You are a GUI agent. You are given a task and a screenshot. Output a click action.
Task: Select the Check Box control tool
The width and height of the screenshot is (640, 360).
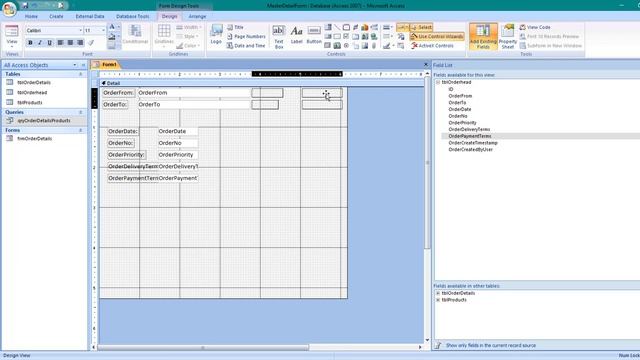[346, 36]
